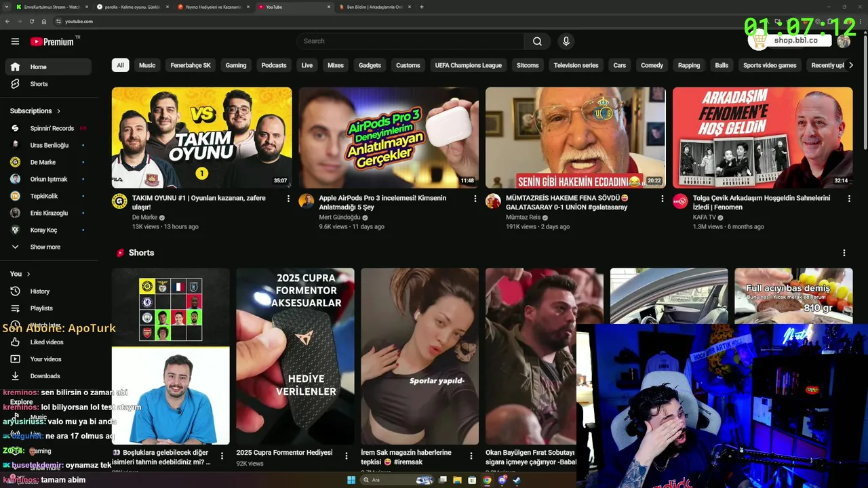This screenshot has width=868, height=488.
Task: Go back with the browser back arrow
Action: pyautogui.click(x=7, y=22)
